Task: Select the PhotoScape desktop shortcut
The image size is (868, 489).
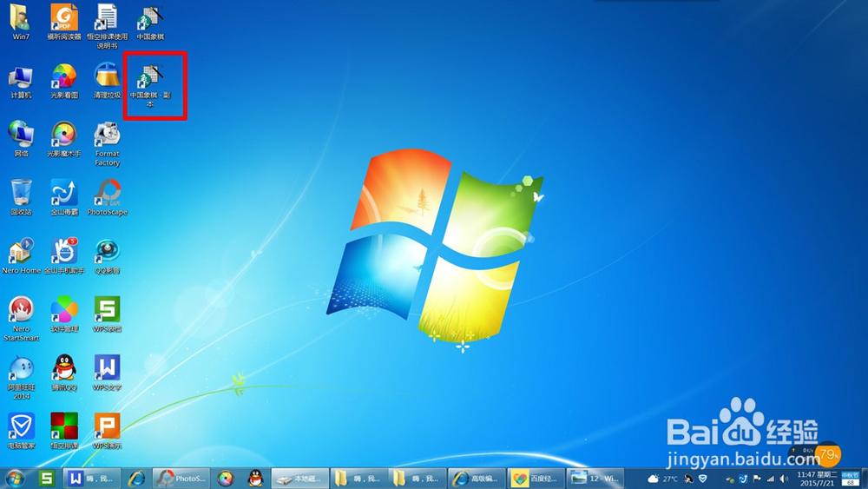Action: (x=107, y=198)
